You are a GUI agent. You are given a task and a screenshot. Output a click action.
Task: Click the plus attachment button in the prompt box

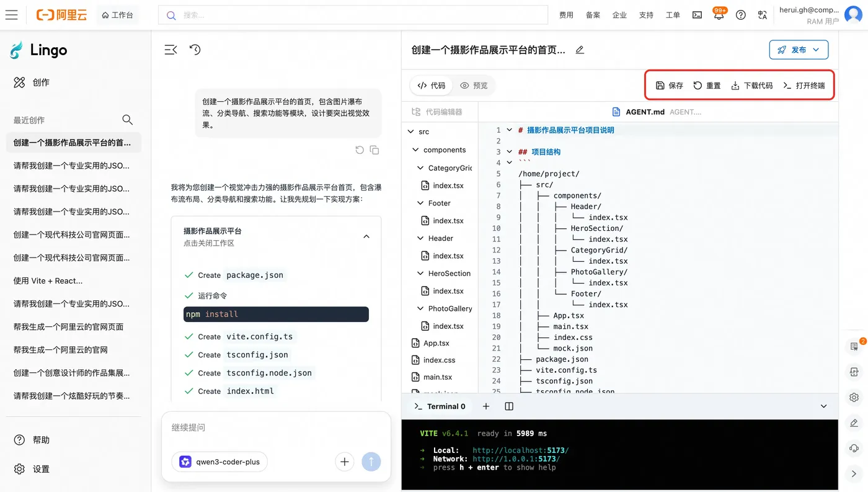[345, 462]
